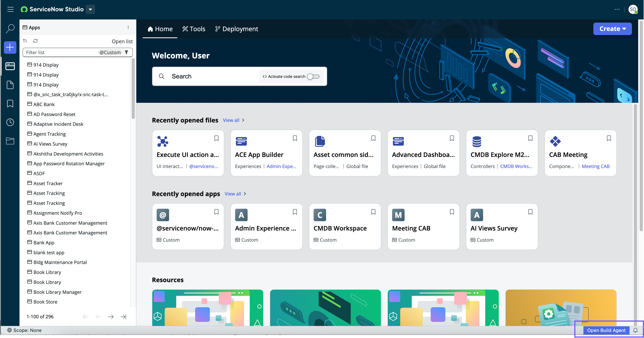Open the folder icon in left sidebar

10,141
